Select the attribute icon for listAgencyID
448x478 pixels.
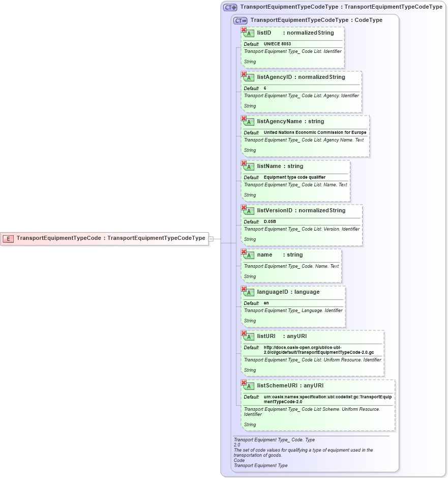pyautogui.click(x=249, y=77)
